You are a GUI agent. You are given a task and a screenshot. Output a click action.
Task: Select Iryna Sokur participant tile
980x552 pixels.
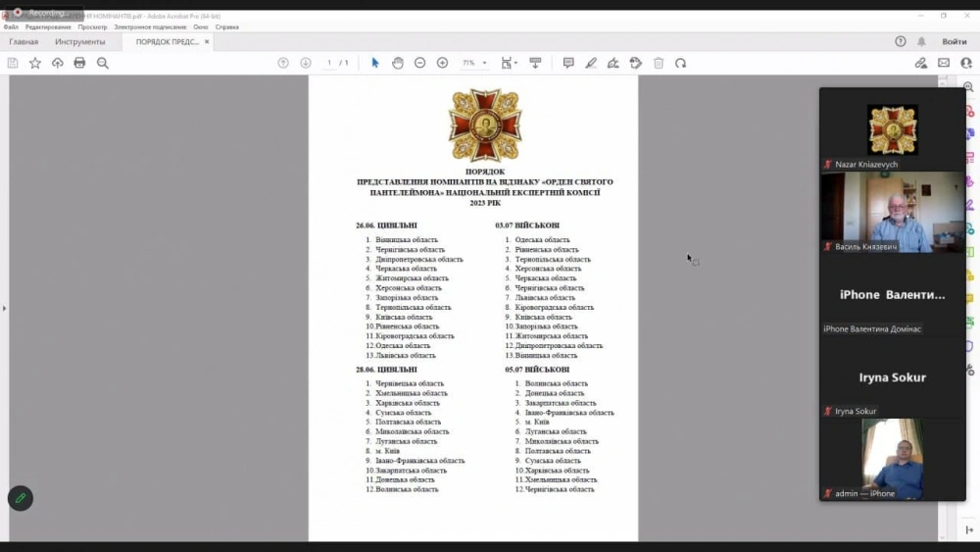(893, 376)
